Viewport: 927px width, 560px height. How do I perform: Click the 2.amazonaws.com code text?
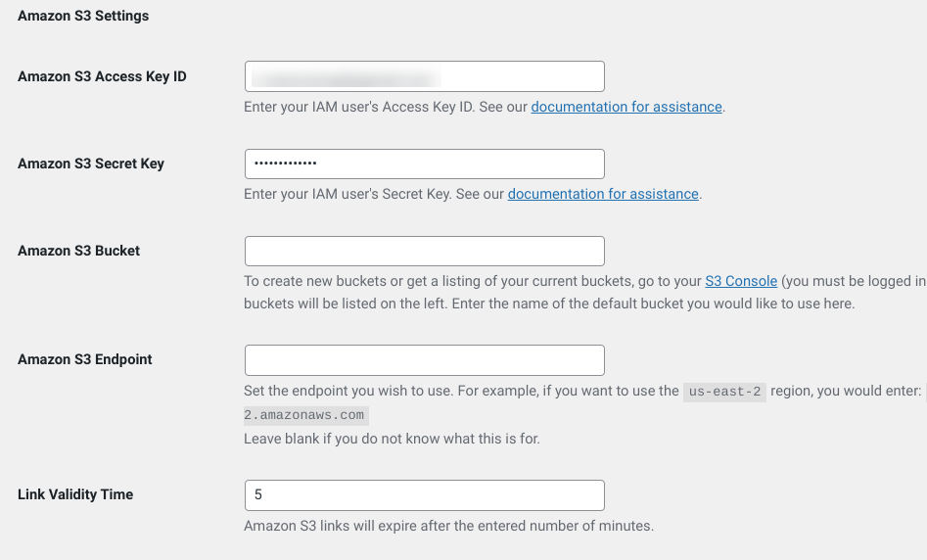click(x=306, y=416)
